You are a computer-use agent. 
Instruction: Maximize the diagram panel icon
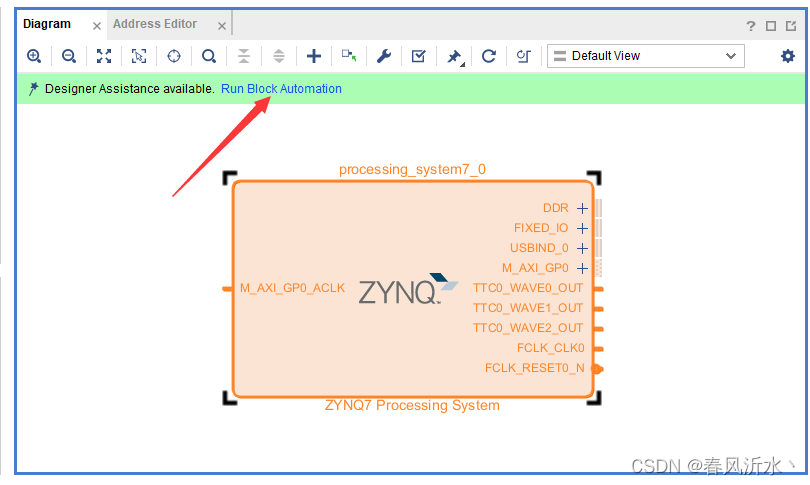[771, 26]
